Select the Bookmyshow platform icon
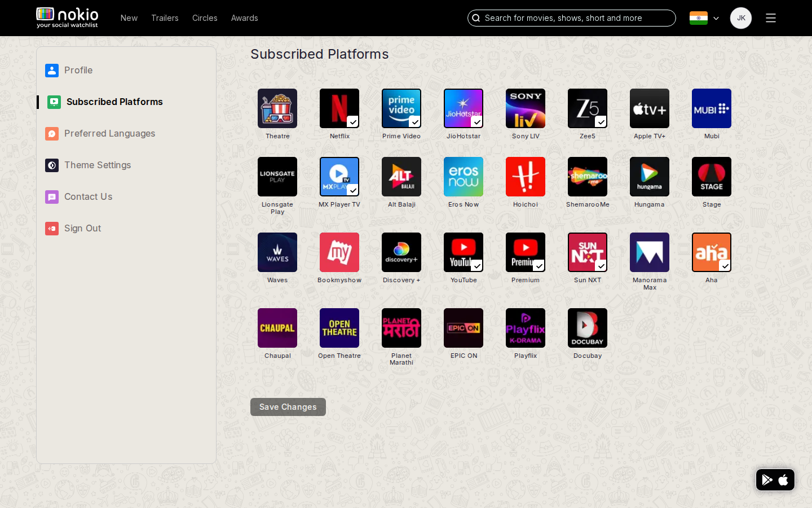This screenshot has height=508, width=812. point(339,252)
